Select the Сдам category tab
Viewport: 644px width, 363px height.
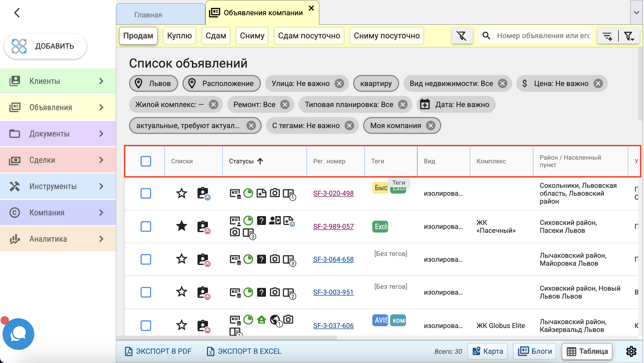click(216, 36)
